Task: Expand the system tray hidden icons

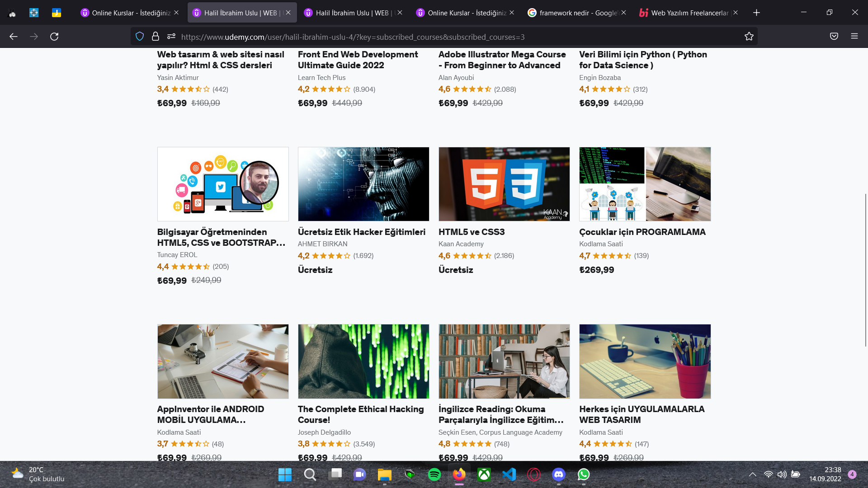Action: click(x=752, y=474)
